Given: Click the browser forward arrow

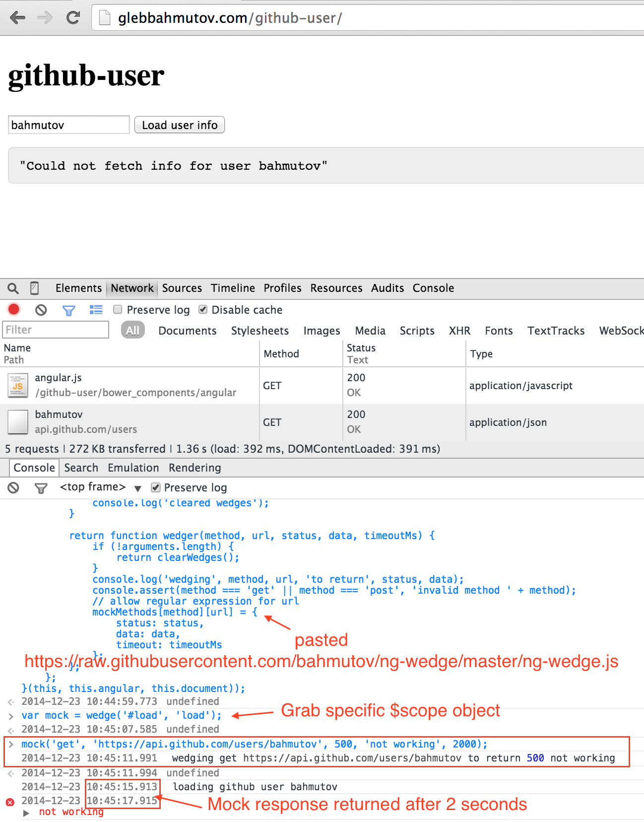Looking at the screenshot, I should [x=45, y=18].
